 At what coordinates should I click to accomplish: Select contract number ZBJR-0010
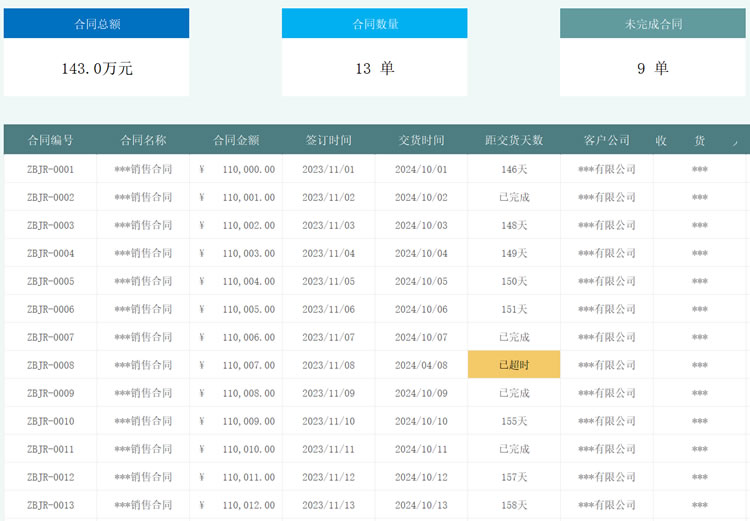(50, 421)
